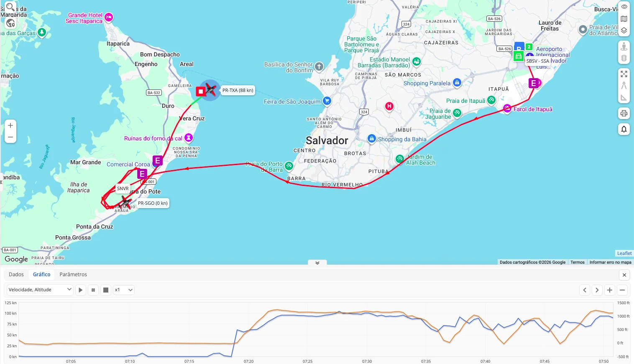This screenshot has width=634, height=364.
Task: Toggle the traffic light layer
Action: pos(624,58)
